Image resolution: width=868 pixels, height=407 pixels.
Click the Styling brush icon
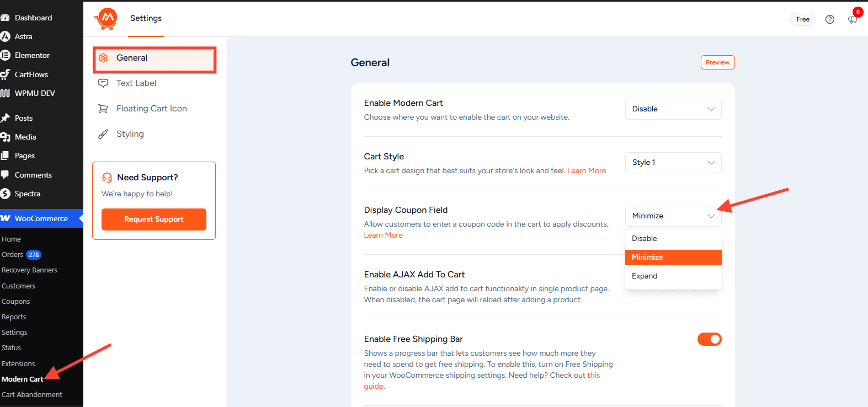(103, 134)
